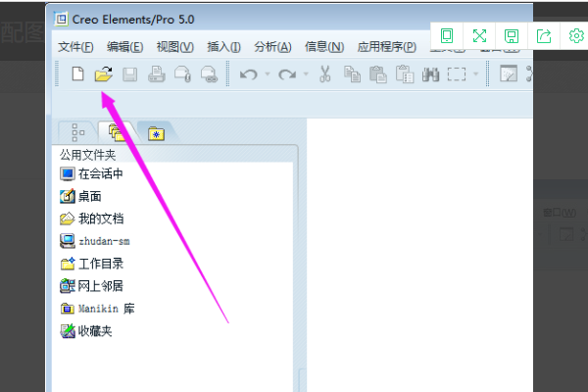Screen dimensions: 588x392
Task: Open dropdown arrow next to selection box
Action: coord(475,73)
